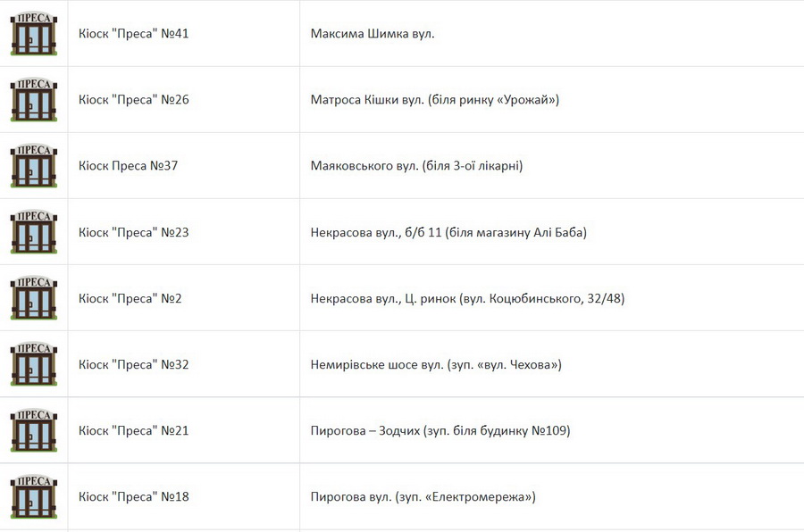Open the Кіоск Преса №37 entry
The width and height of the screenshot is (804, 532).
coord(129,166)
